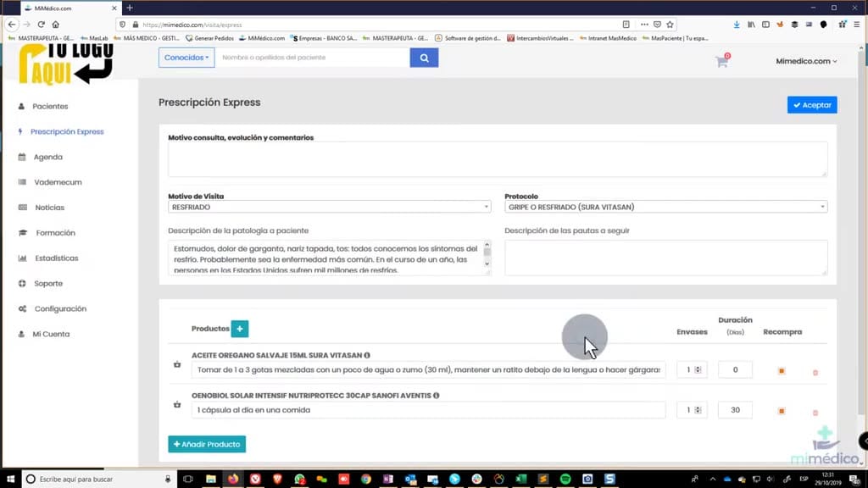This screenshot has width=868, height=488.
Task: Click the Pacientes person icon
Action: tap(21, 106)
